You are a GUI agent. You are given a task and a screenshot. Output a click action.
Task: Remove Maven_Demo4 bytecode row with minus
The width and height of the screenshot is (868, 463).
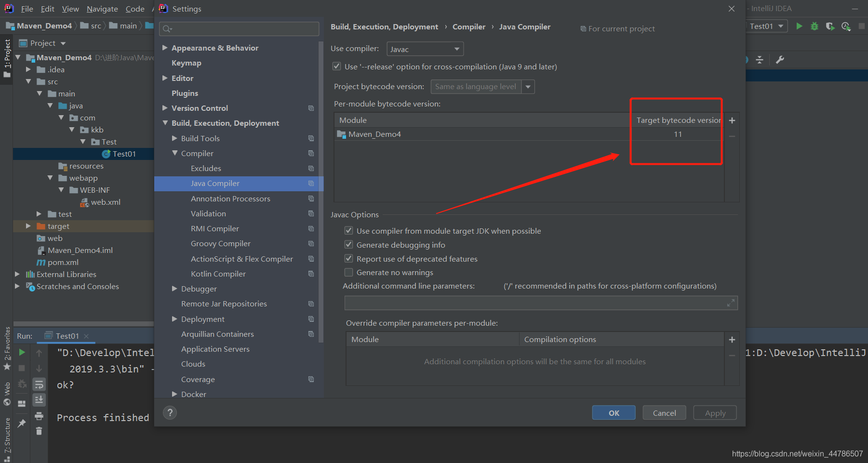[732, 136]
